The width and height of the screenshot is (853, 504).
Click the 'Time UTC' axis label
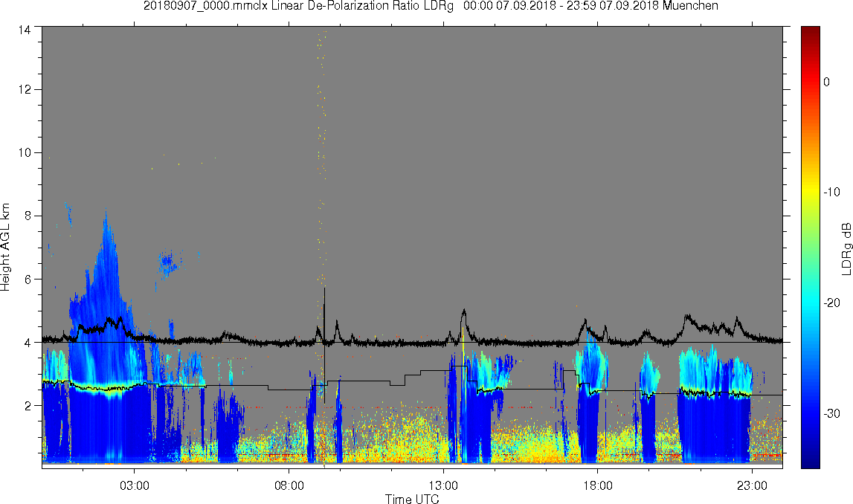tap(412, 499)
